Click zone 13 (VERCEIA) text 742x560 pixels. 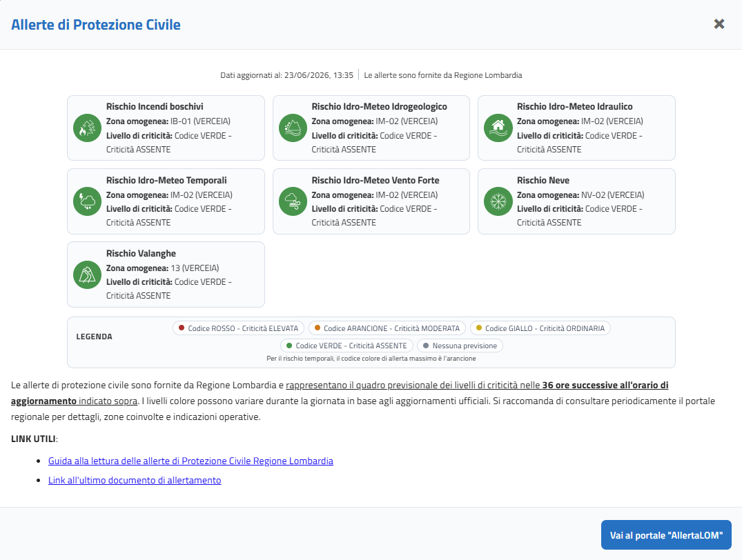click(x=195, y=268)
